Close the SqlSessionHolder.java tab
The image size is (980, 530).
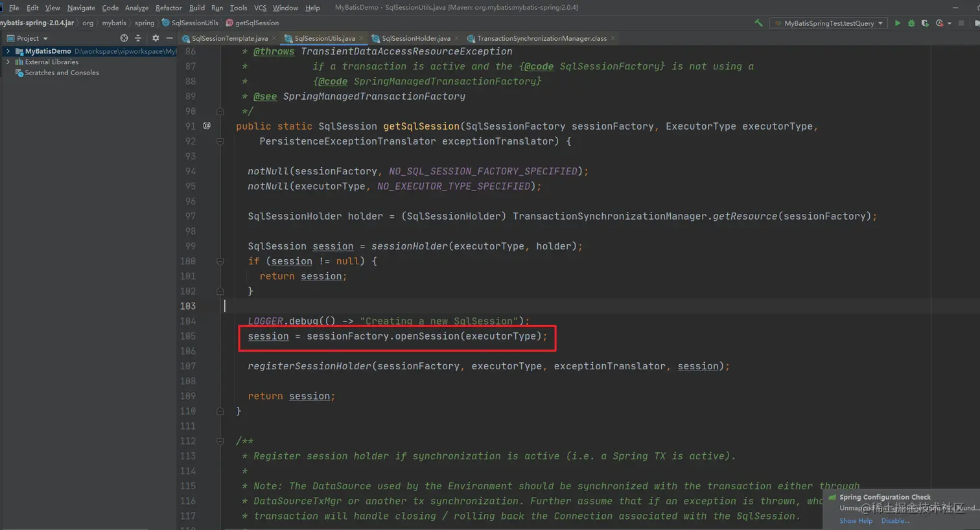pyautogui.click(x=457, y=38)
